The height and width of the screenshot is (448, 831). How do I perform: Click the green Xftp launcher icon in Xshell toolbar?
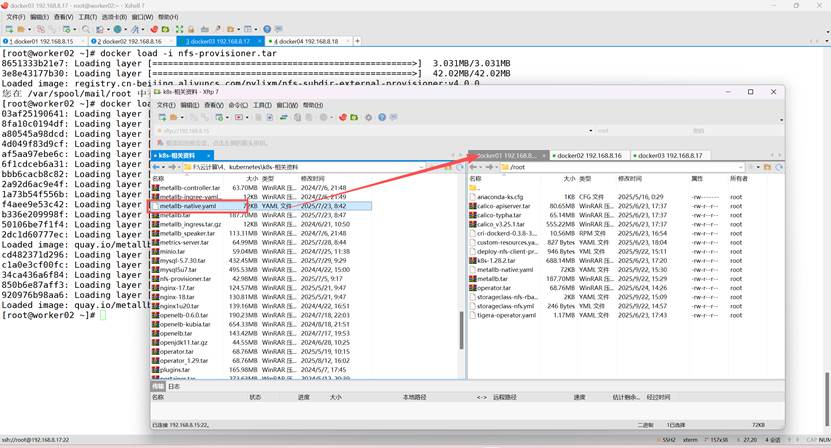(165, 29)
